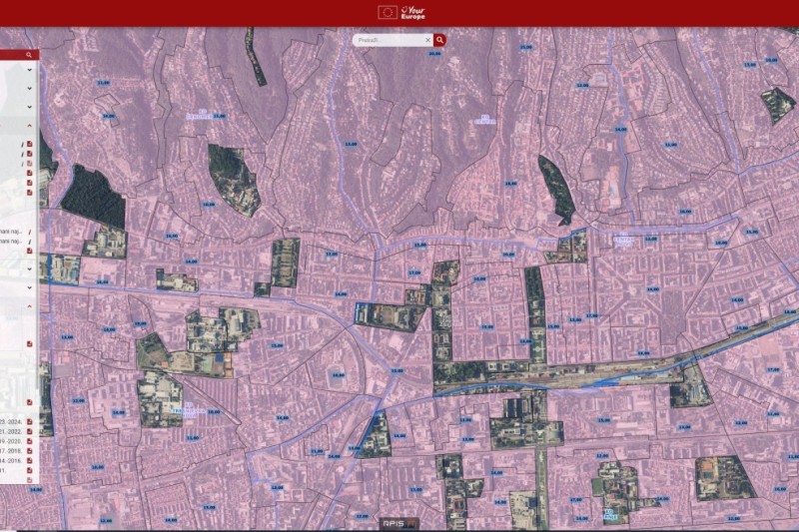This screenshot has height=532, width=799.
Task: Expand the third collapsed sidebar section chevron
Action: point(29,106)
